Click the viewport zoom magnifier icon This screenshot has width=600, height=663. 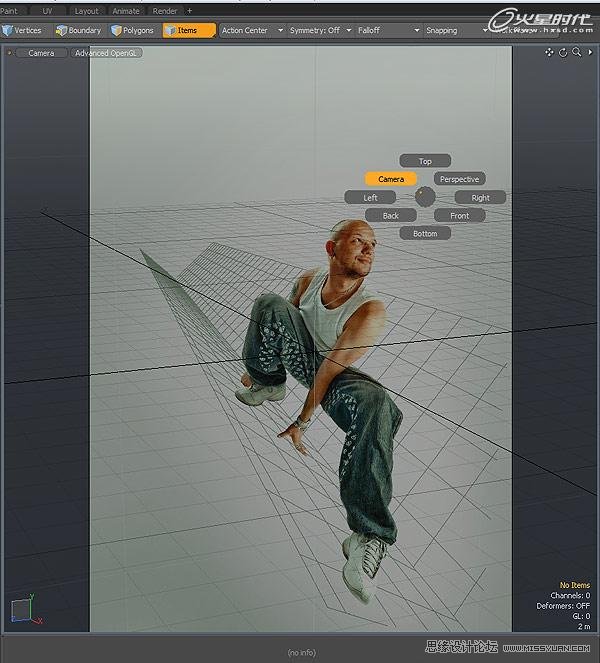pos(576,52)
